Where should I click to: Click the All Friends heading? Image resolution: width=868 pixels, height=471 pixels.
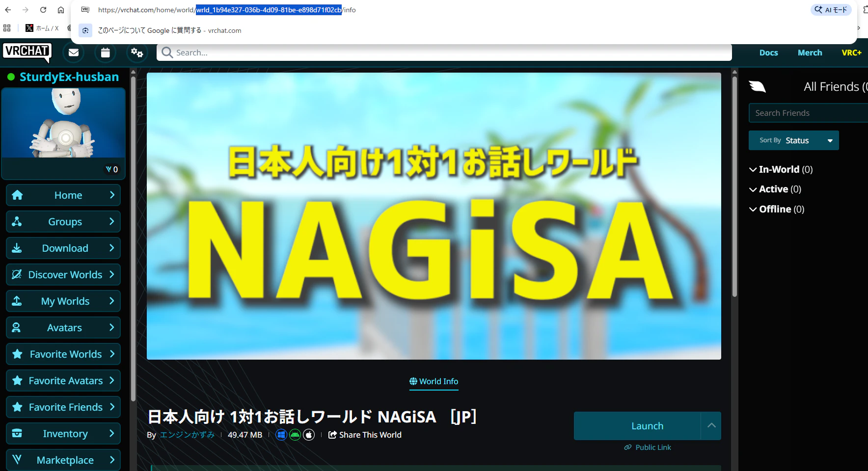pos(836,87)
